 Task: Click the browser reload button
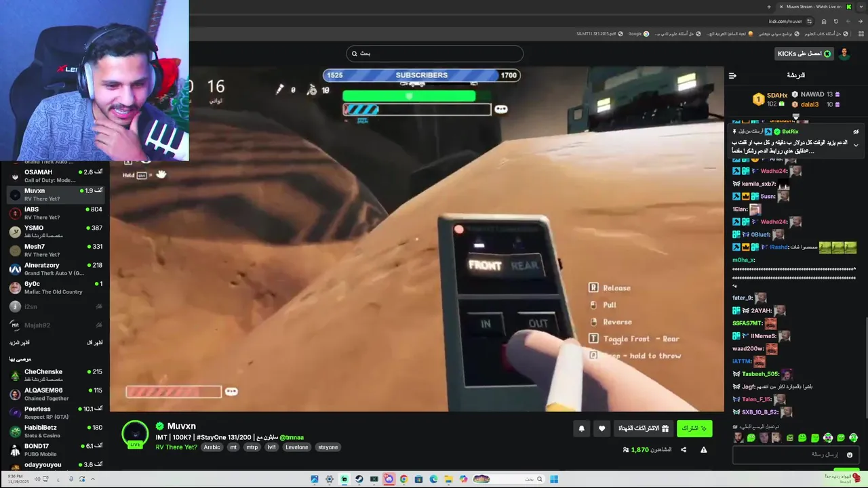click(836, 21)
